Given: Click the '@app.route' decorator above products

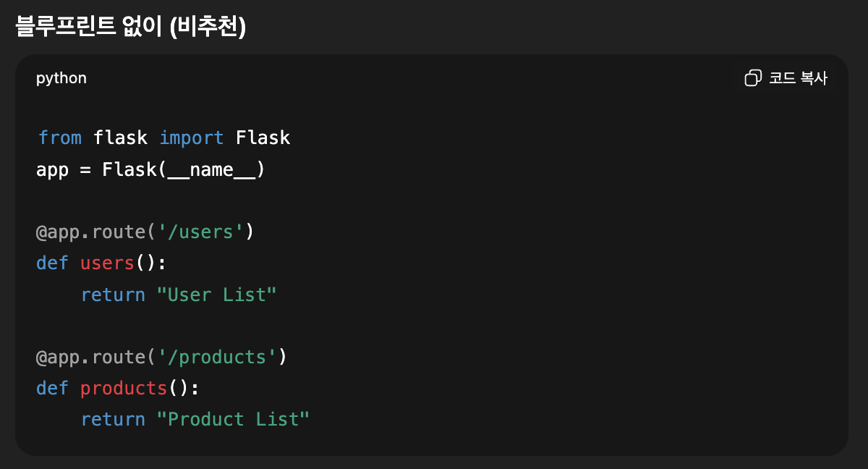Looking at the screenshot, I should tap(90, 357).
